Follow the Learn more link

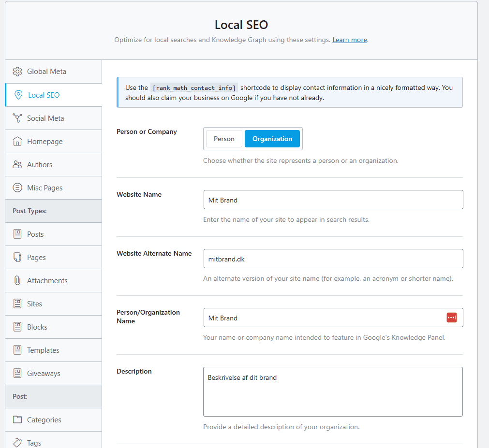coord(349,40)
